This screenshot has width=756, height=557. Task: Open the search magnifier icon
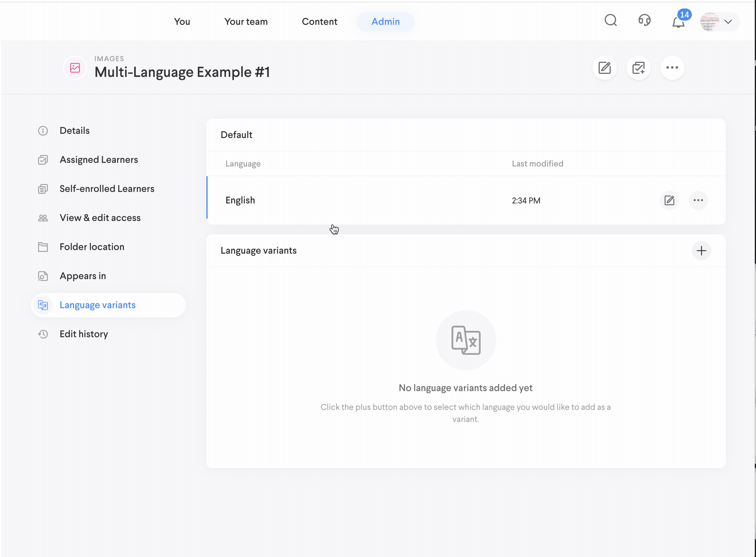(x=610, y=21)
